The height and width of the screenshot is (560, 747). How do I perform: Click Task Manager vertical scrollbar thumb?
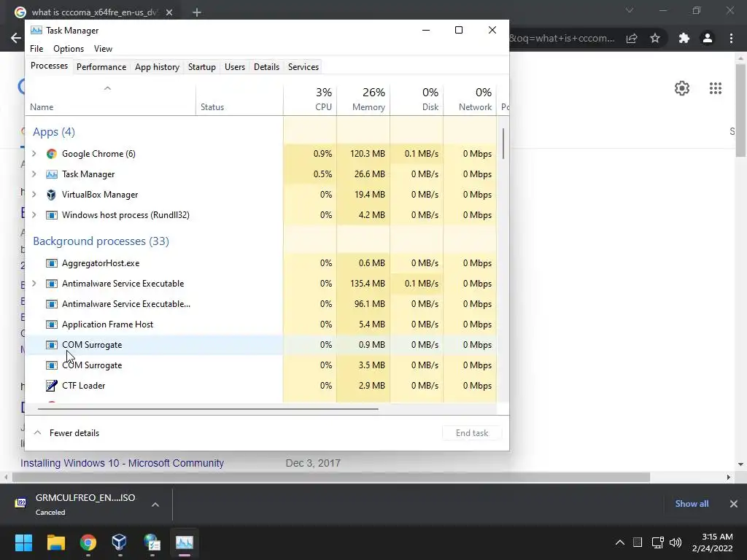(503, 144)
